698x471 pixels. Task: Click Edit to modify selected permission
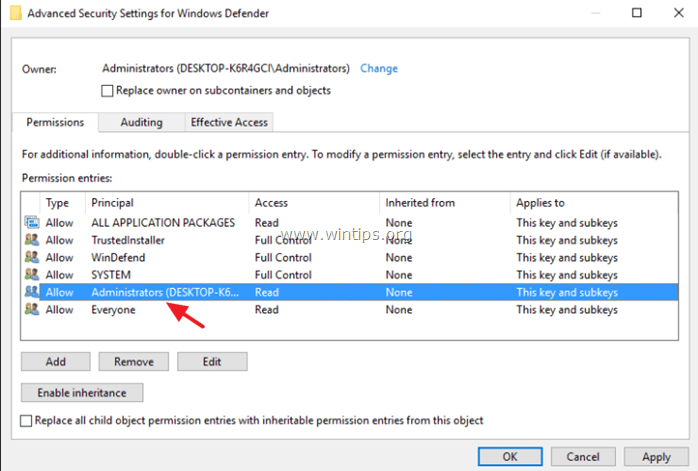(x=212, y=361)
